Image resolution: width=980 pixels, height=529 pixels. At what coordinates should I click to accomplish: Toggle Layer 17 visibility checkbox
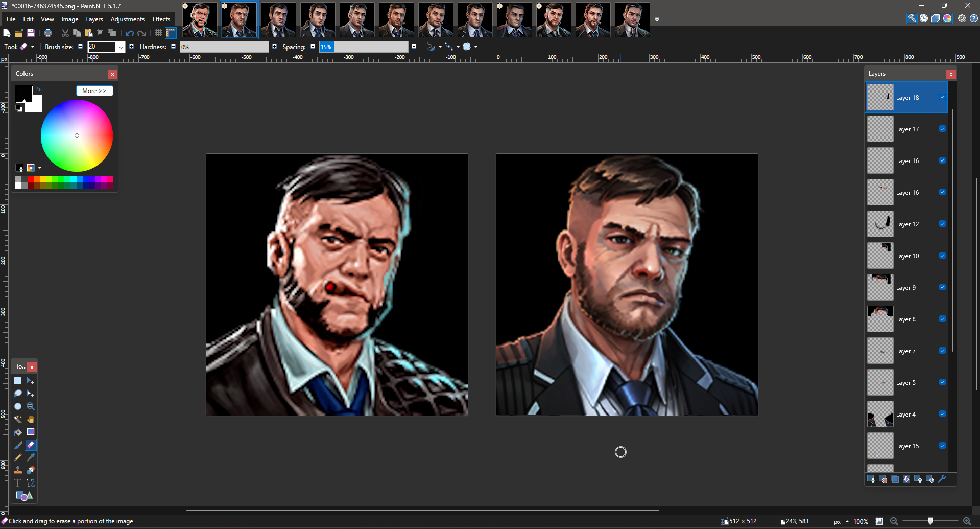(942, 129)
